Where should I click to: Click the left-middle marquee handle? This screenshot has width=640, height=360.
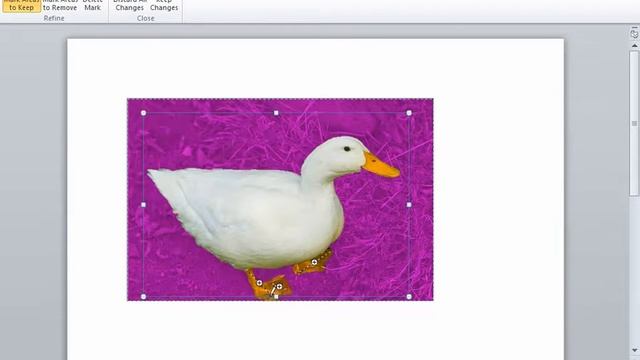point(143,204)
